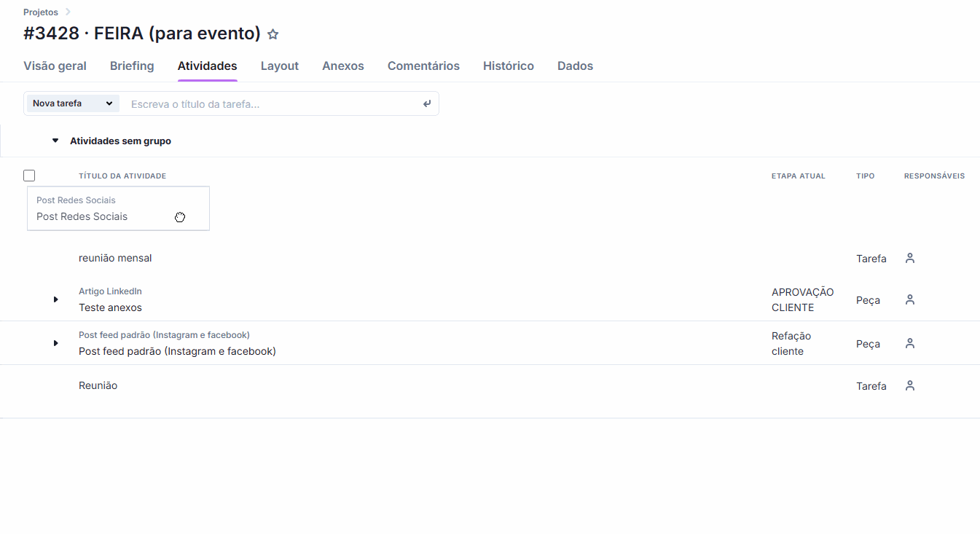Open responsible person icon for Reunião row
Screen dimensions: 980x534
pos(909,385)
